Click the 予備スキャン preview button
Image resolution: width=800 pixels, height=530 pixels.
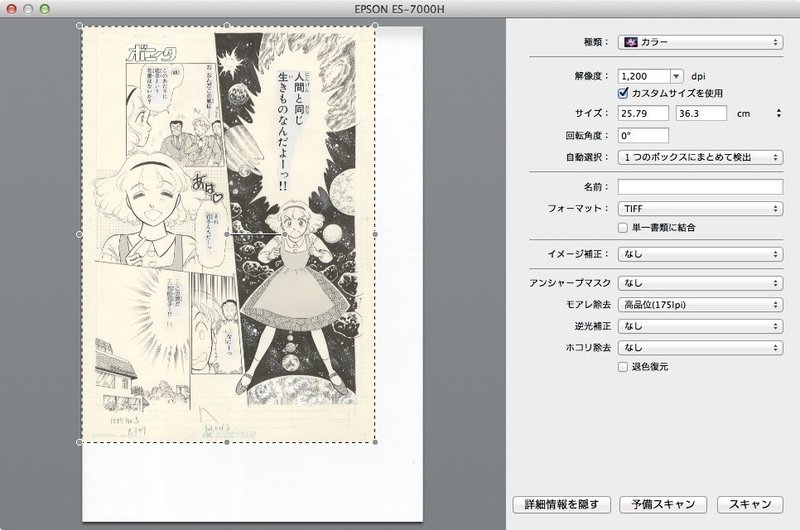(x=663, y=504)
